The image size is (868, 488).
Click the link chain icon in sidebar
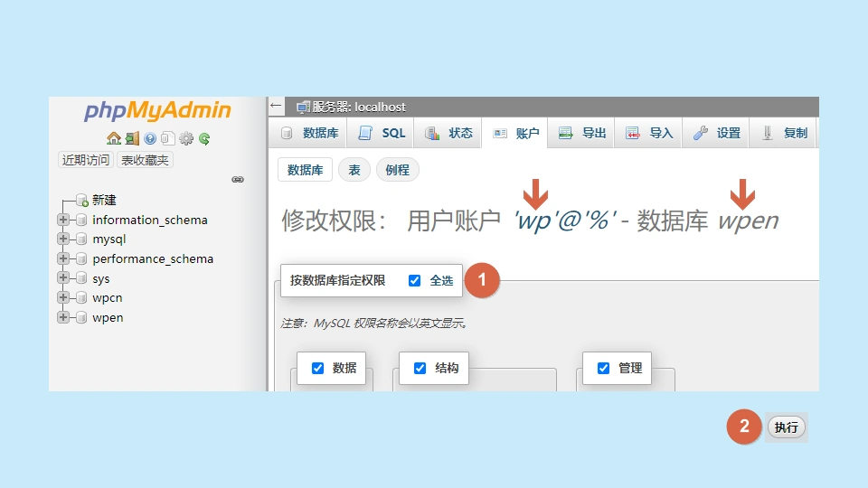[x=238, y=180]
